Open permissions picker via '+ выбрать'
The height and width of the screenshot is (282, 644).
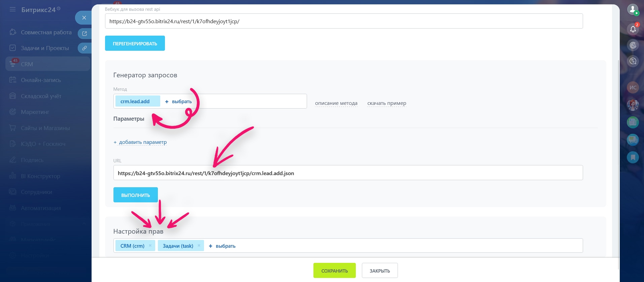[222, 246]
